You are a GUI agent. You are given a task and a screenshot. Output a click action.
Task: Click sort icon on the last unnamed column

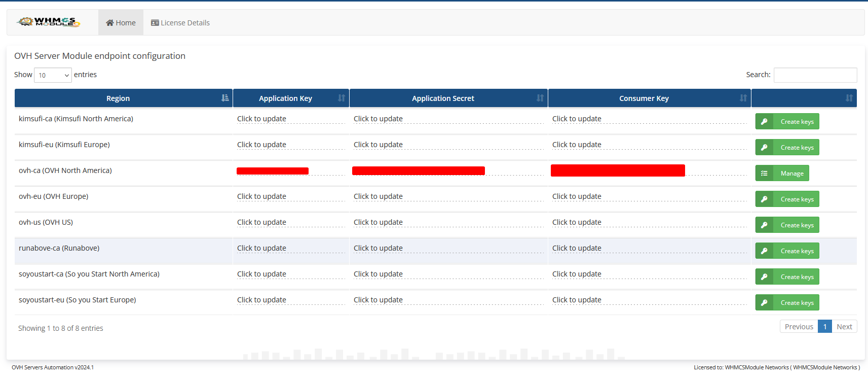pyautogui.click(x=849, y=98)
